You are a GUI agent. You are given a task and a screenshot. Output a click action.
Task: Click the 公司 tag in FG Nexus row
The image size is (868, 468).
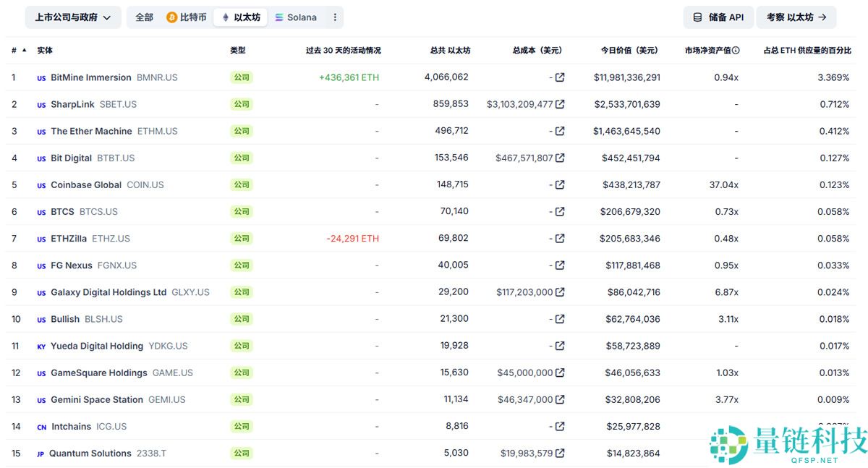coord(241,265)
